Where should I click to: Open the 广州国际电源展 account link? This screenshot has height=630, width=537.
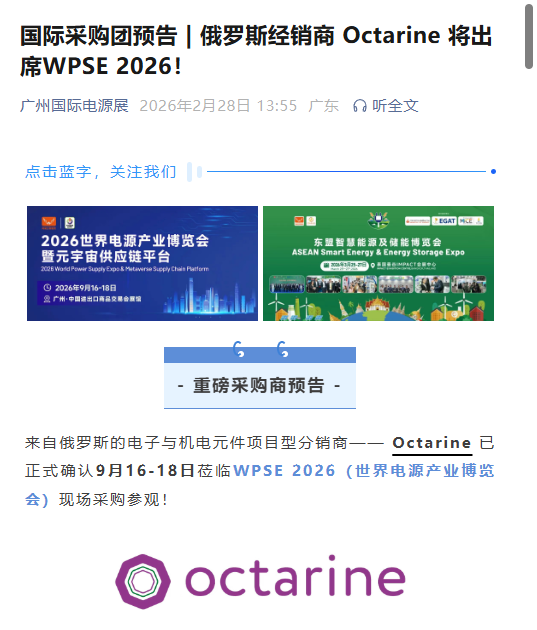74,106
